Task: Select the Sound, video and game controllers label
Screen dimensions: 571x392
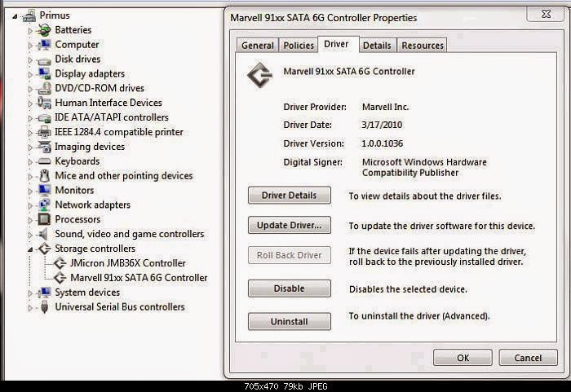Action: [129, 234]
